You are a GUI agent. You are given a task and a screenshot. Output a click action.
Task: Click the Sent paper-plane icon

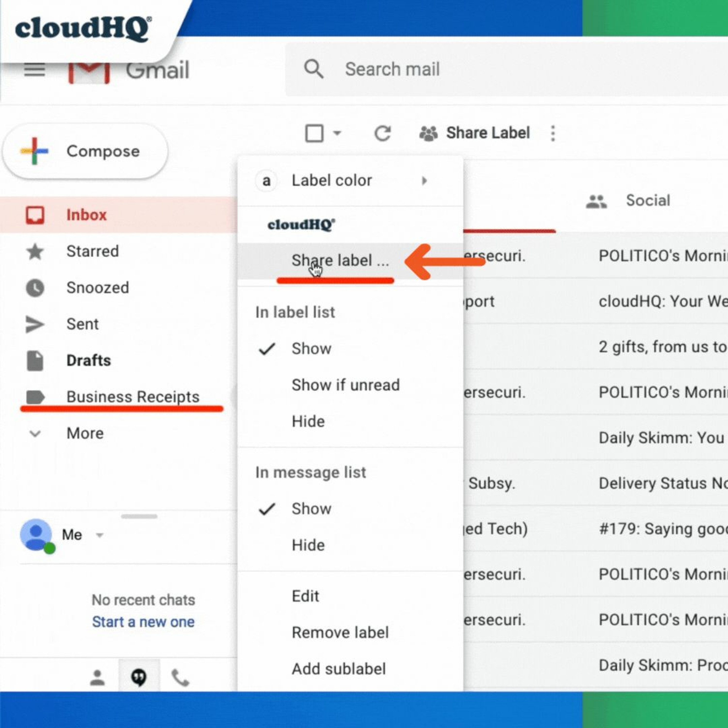35,324
